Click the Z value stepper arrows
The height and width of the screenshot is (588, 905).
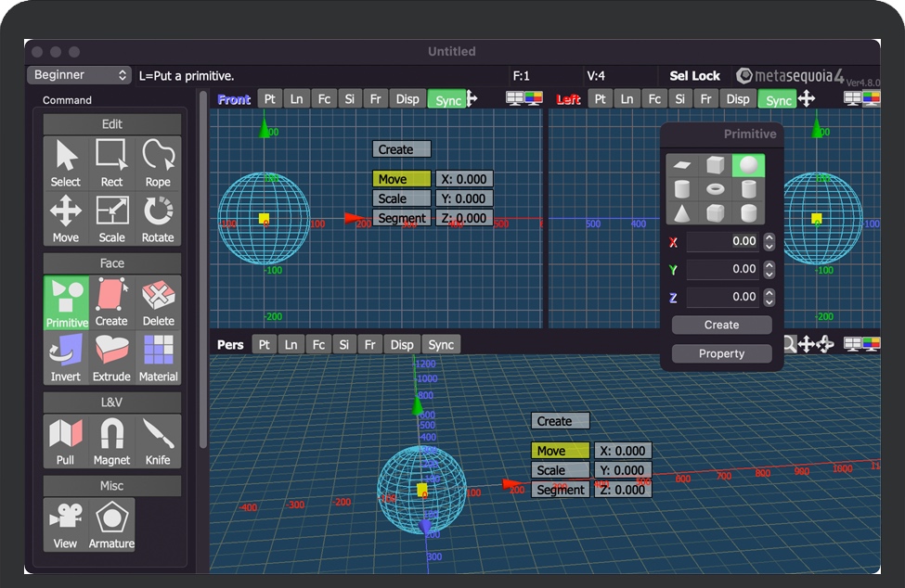(769, 297)
